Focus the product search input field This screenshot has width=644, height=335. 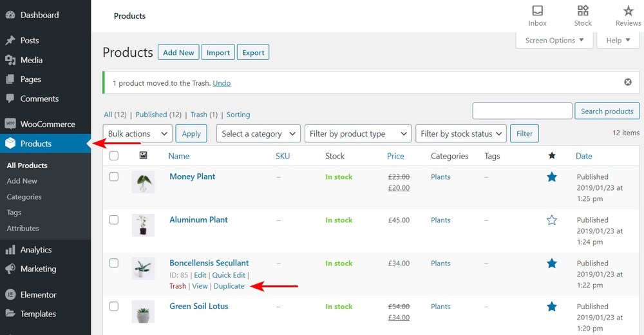522,111
